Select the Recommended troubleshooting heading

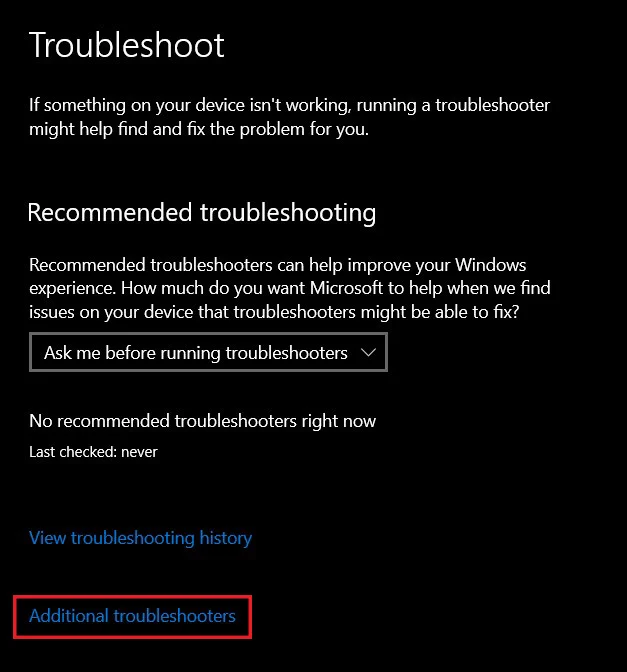click(x=201, y=213)
